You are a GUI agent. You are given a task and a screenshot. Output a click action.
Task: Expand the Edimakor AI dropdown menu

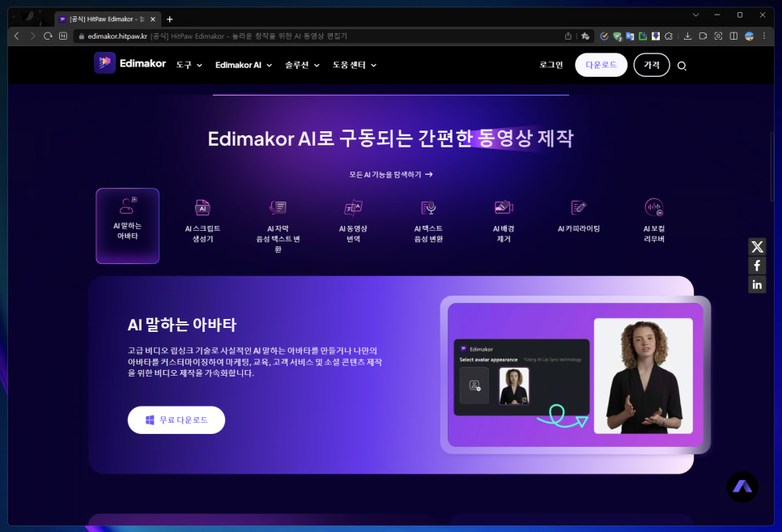[244, 65]
